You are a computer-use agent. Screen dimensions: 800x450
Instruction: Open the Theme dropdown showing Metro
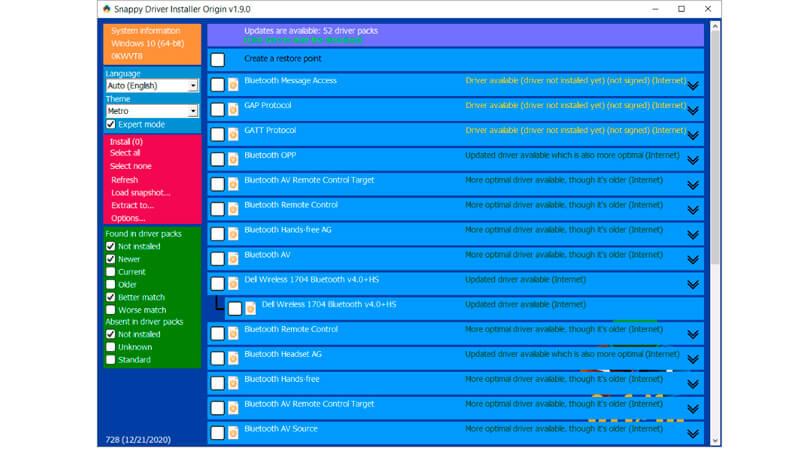(152, 111)
